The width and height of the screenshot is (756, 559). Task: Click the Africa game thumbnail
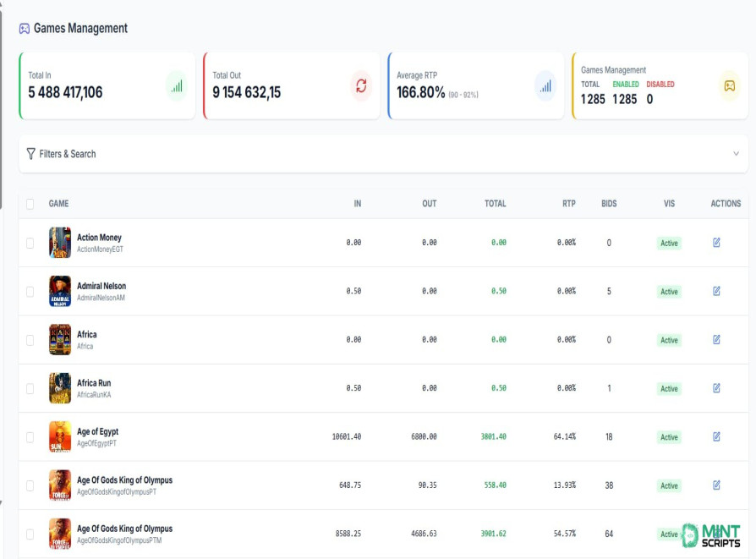pyautogui.click(x=60, y=340)
